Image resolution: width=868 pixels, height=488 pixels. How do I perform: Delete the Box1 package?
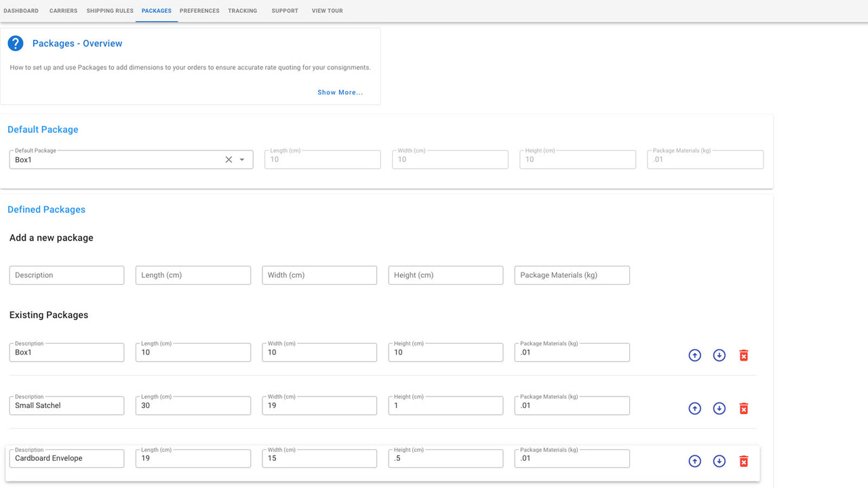(743, 354)
